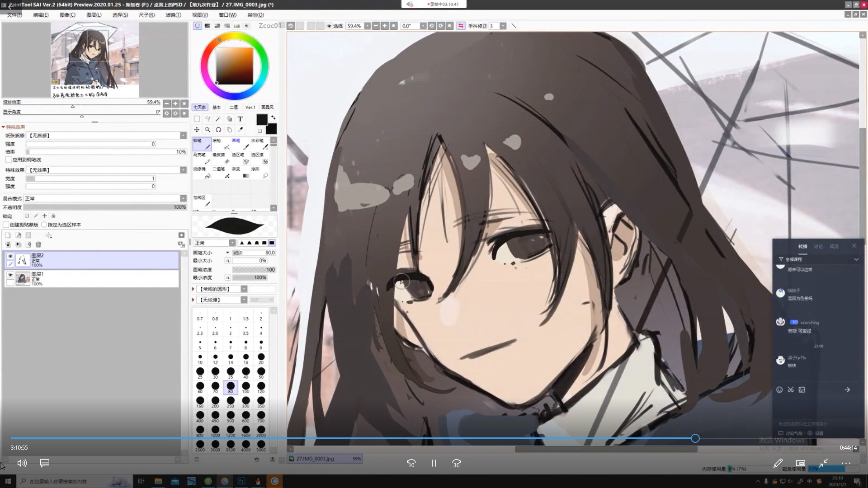Skip forward 30 seconds
This screenshot has height=488, width=868.
(x=457, y=464)
